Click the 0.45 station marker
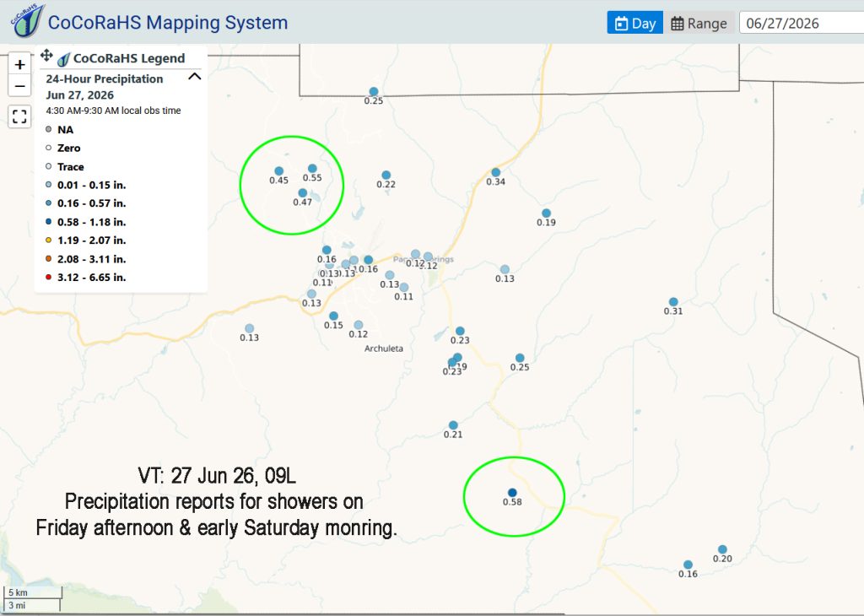The height and width of the screenshot is (616, 864). pyautogui.click(x=278, y=171)
